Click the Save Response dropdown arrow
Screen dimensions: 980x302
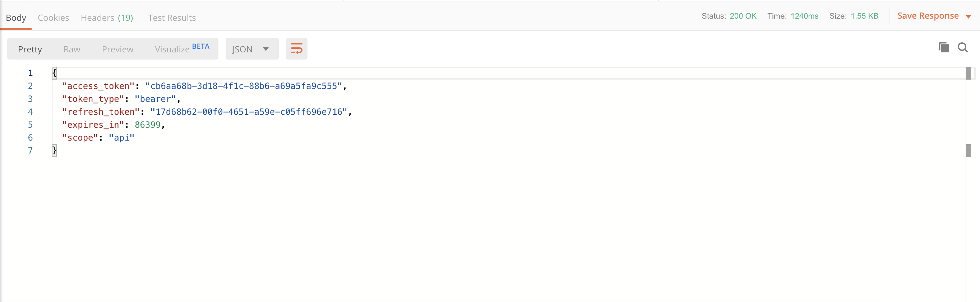pos(968,16)
